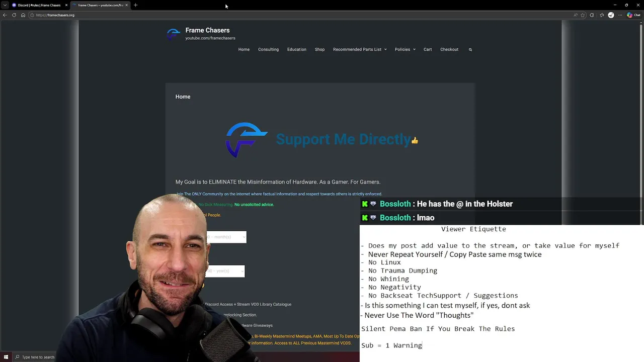Screen dimensions: 644x362
Task: Switch to the Discord #rules tab
Action: 39,5
